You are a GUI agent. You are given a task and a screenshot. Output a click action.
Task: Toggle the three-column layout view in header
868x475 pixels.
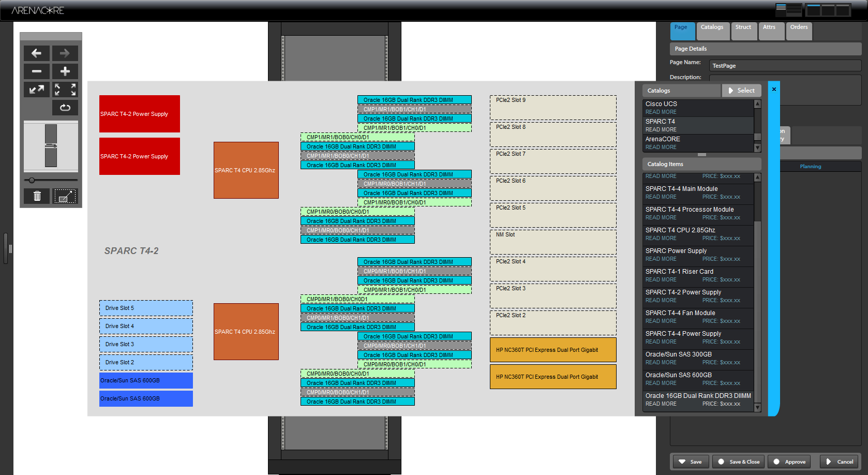click(x=828, y=10)
